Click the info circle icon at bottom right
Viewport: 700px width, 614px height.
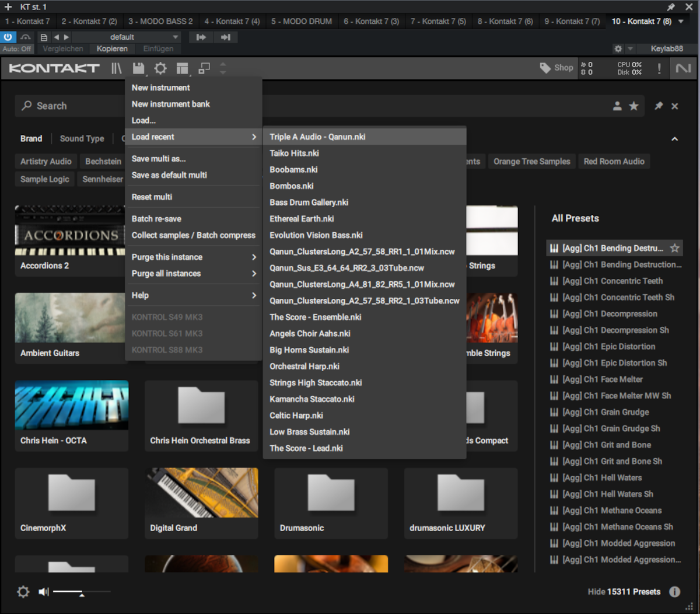point(675,592)
